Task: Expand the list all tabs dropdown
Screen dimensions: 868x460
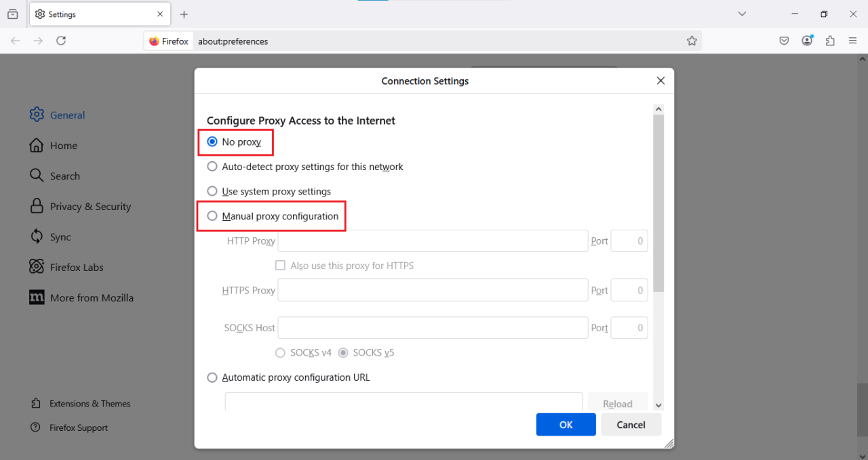Action: pyautogui.click(x=742, y=14)
